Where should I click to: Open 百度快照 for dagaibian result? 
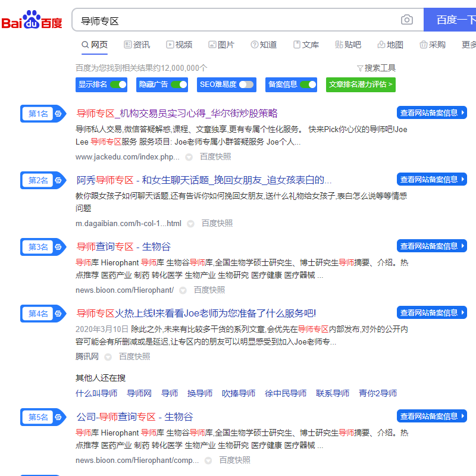point(217,224)
